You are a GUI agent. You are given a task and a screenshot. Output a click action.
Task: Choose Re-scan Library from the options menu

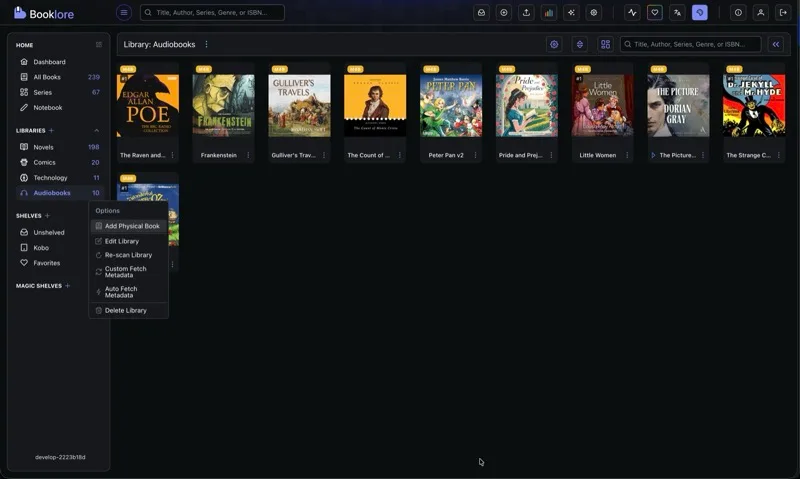coord(129,255)
